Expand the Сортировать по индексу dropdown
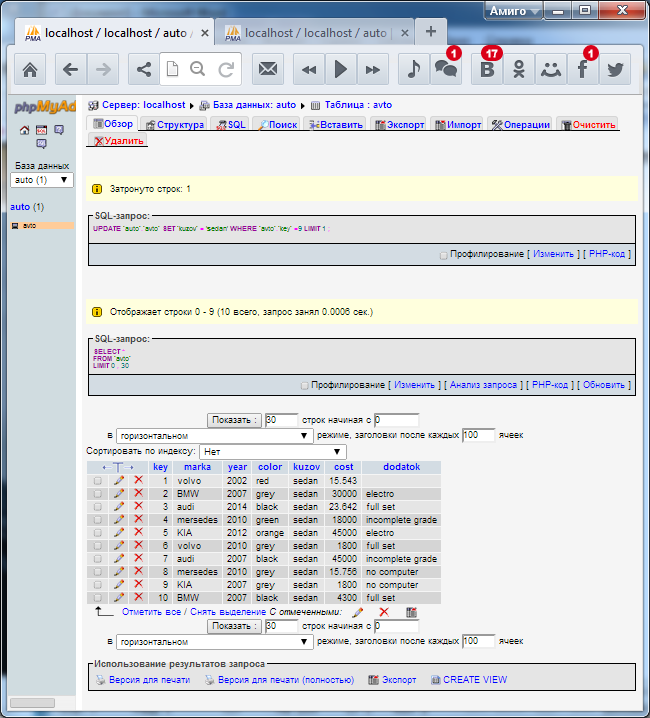Image resolution: width=650 pixels, height=718 pixels. pyautogui.click(x=272, y=452)
